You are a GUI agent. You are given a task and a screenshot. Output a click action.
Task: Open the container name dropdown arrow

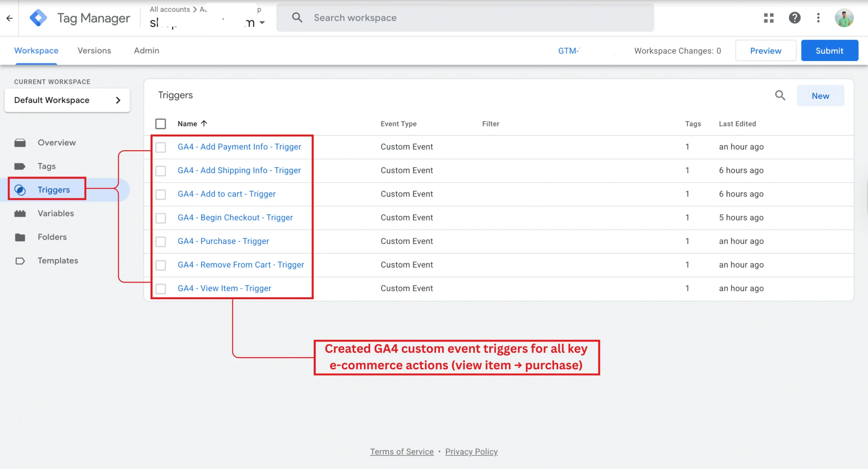[262, 23]
